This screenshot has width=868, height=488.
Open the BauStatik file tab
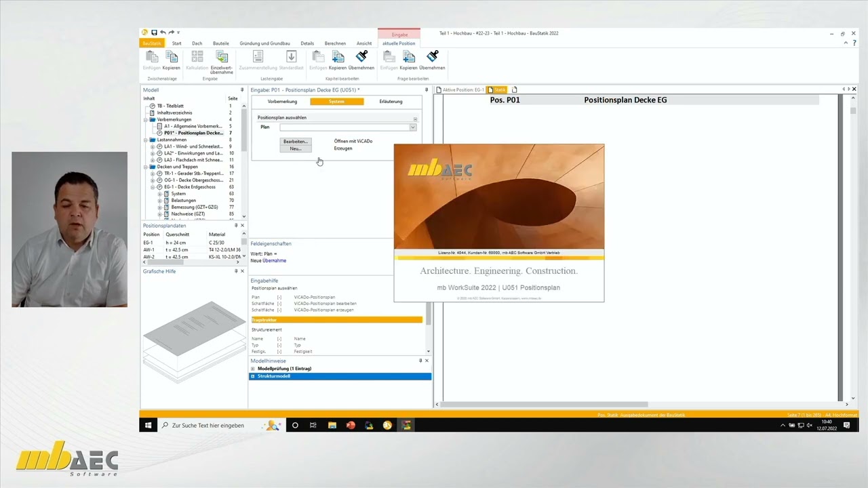tap(151, 43)
